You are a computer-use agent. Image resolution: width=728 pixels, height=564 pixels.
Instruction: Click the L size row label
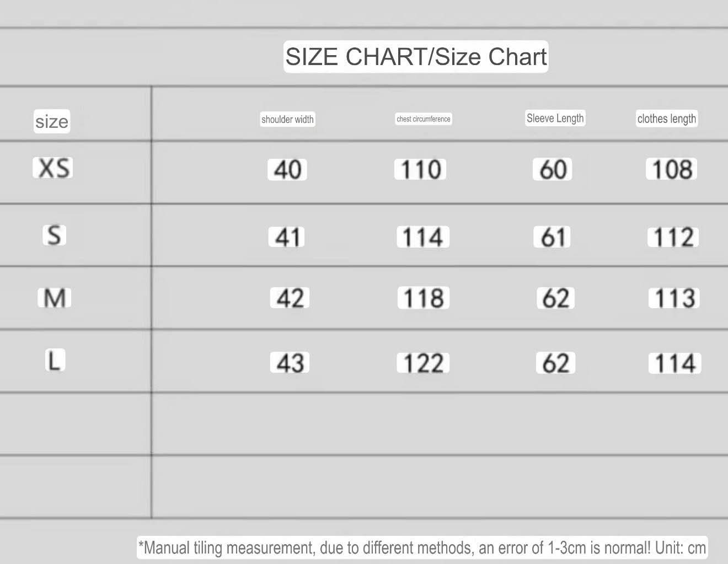pos(54,361)
